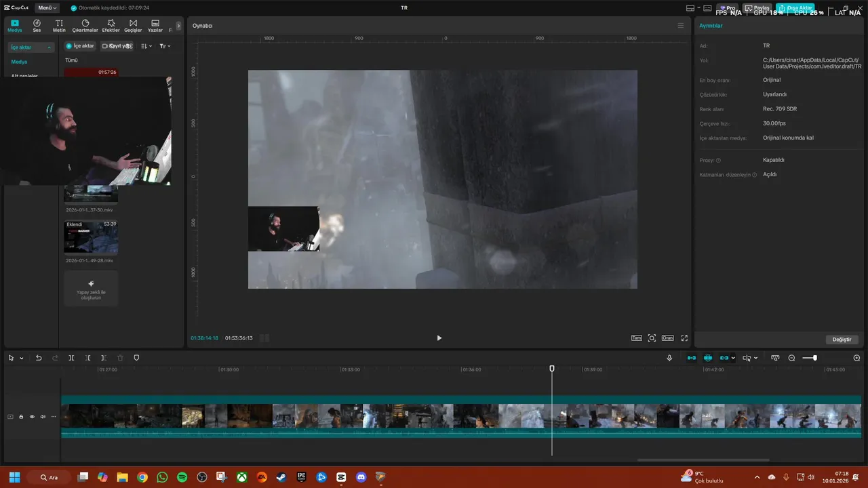868x488 pixels.
Task: Choose the selection pointer tool
Action: 12,358
